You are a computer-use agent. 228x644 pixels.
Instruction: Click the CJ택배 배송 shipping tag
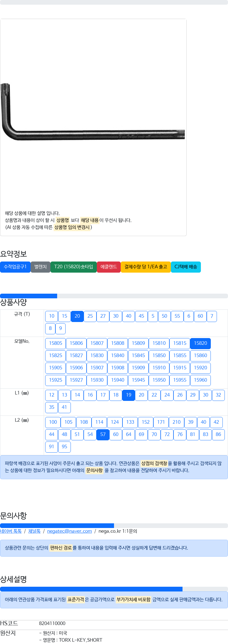pyautogui.click(x=186, y=267)
